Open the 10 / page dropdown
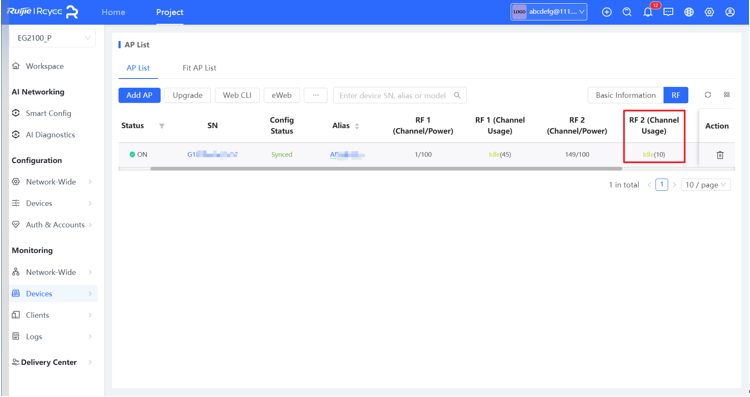 706,185
